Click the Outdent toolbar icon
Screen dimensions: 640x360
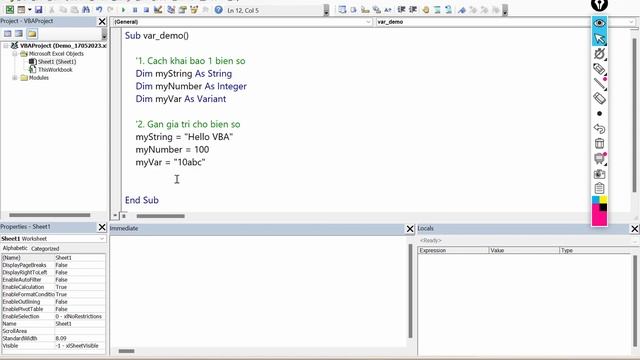413,10
